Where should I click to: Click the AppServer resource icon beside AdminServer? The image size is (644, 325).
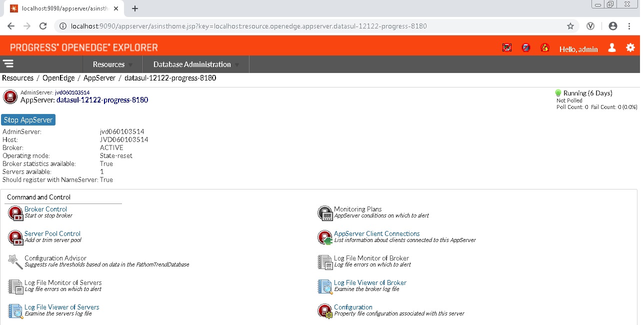pos(10,96)
